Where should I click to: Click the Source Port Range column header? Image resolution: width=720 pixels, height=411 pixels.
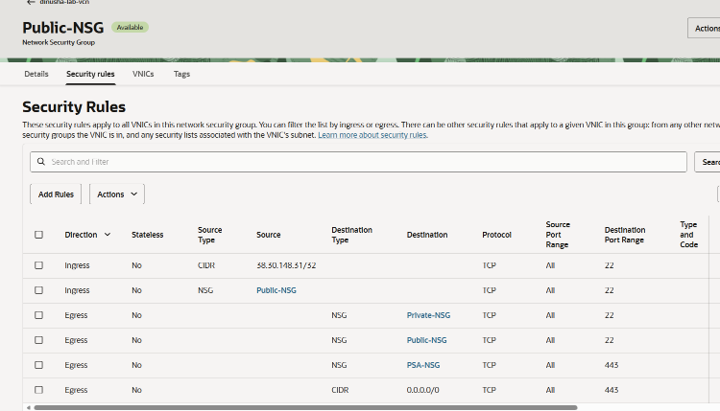point(558,235)
